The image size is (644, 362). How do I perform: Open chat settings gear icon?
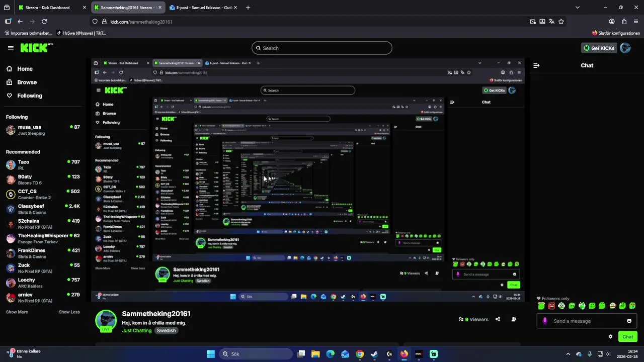pos(610,337)
